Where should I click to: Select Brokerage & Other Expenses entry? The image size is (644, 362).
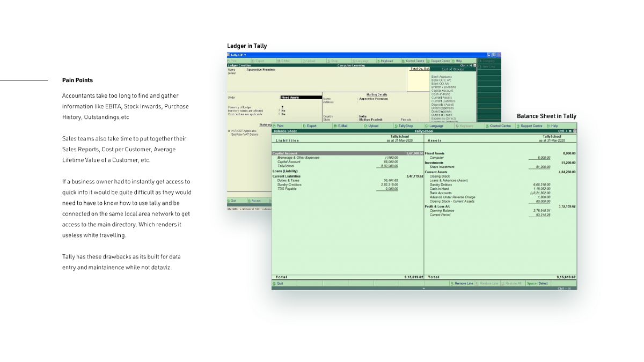(298, 158)
